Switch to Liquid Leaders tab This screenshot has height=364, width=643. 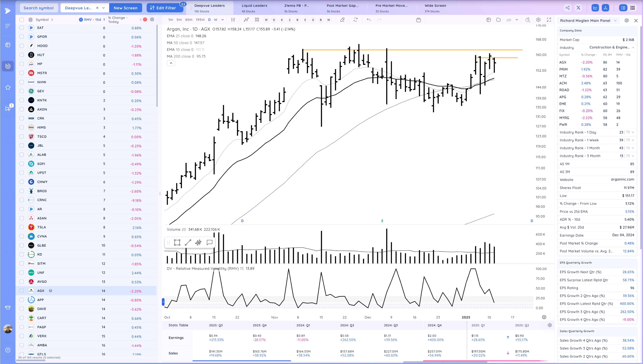coord(254,8)
